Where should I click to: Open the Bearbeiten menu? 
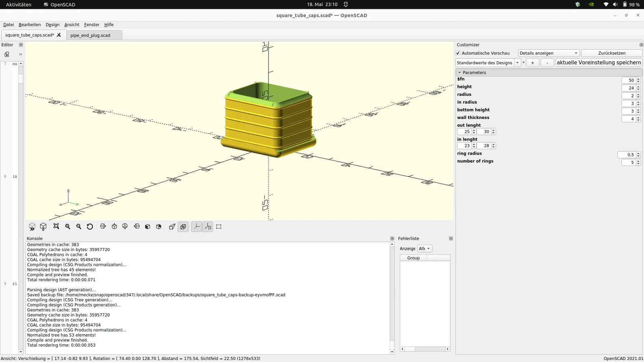click(30, 25)
